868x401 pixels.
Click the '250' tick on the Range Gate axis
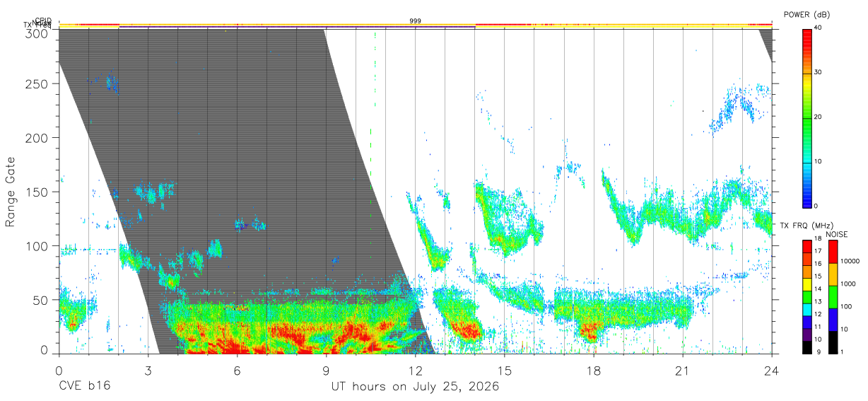[x=37, y=83]
